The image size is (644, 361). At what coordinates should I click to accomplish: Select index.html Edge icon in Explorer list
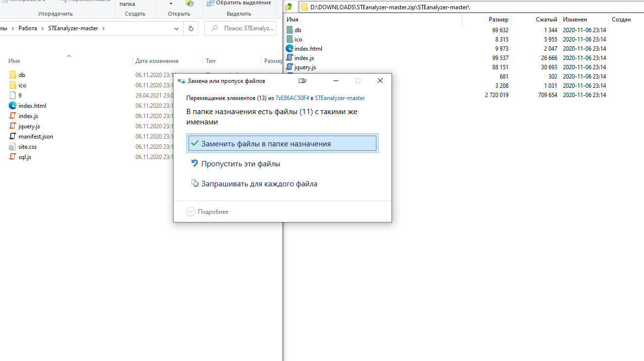coord(13,106)
